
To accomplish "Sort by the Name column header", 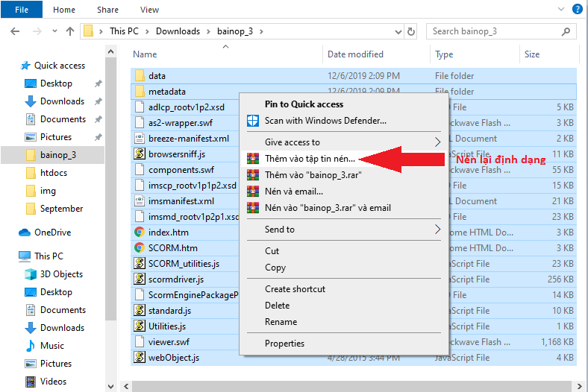I will point(145,54).
